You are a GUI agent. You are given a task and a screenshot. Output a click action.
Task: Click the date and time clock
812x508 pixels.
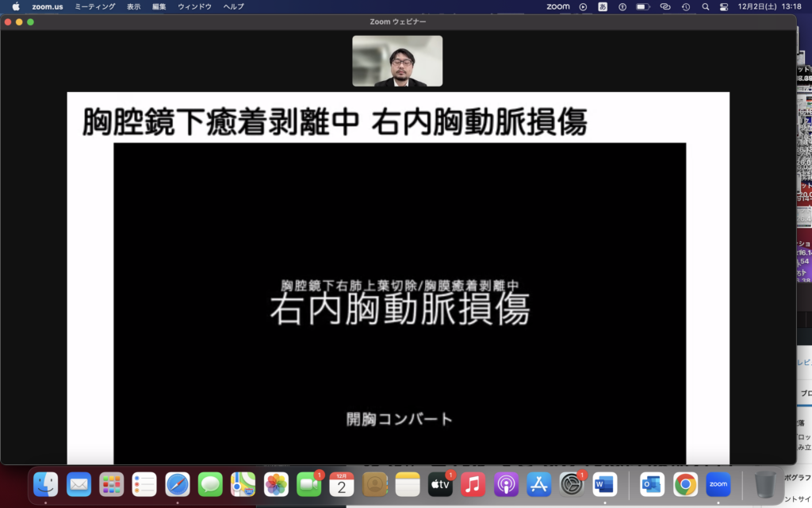[x=768, y=6]
